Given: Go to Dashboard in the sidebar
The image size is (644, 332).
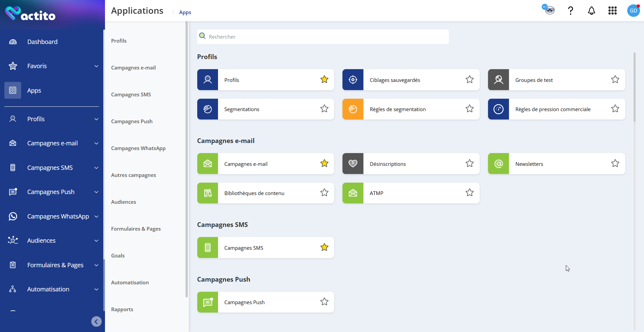Looking at the screenshot, I should pos(42,42).
